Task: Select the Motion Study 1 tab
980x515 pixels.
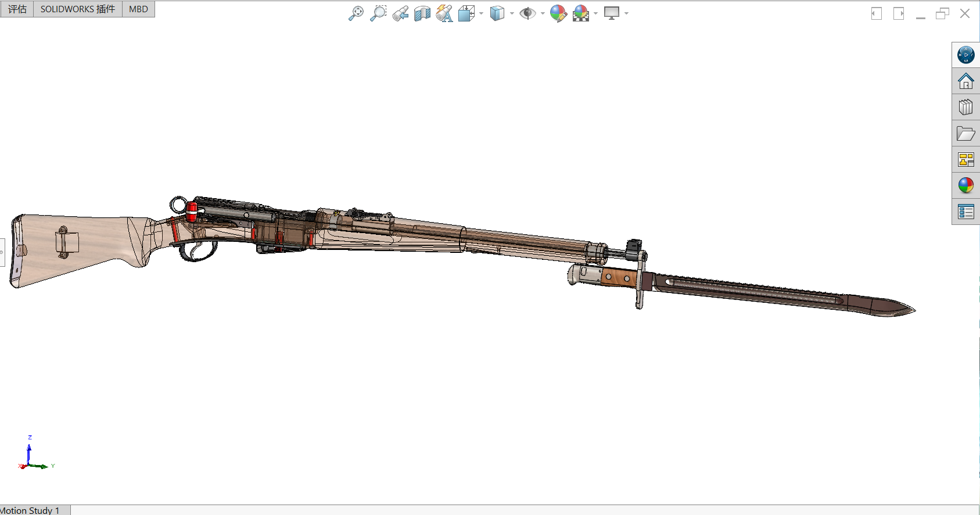Action: (33, 510)
